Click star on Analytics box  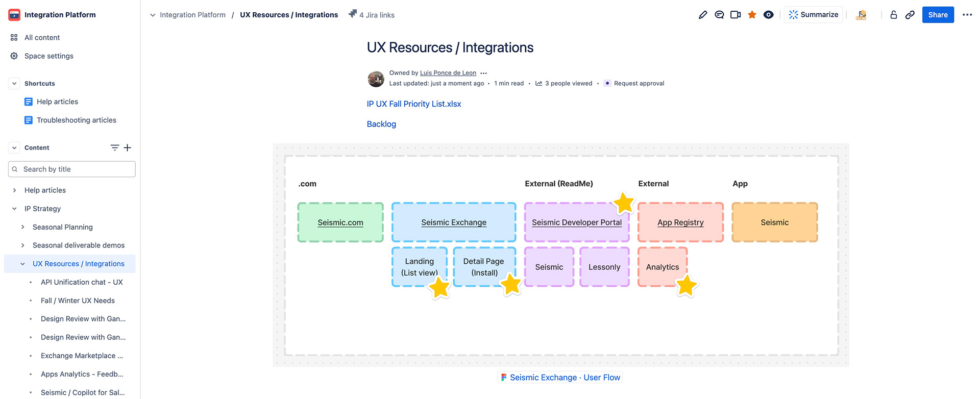tap(687, 285)
